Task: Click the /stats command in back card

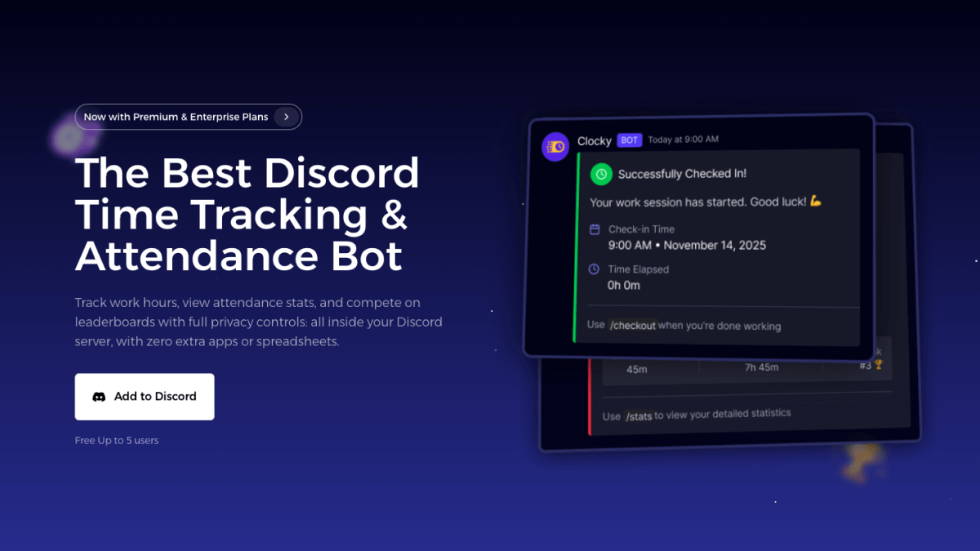Action: click(x=639, y=416)
